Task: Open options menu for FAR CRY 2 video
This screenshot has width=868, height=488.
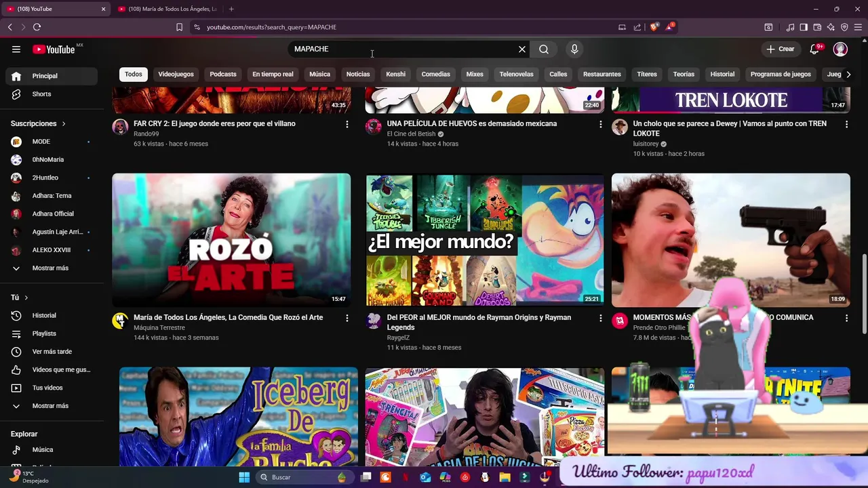Action: pyautogui.click(x=347, y=125)
